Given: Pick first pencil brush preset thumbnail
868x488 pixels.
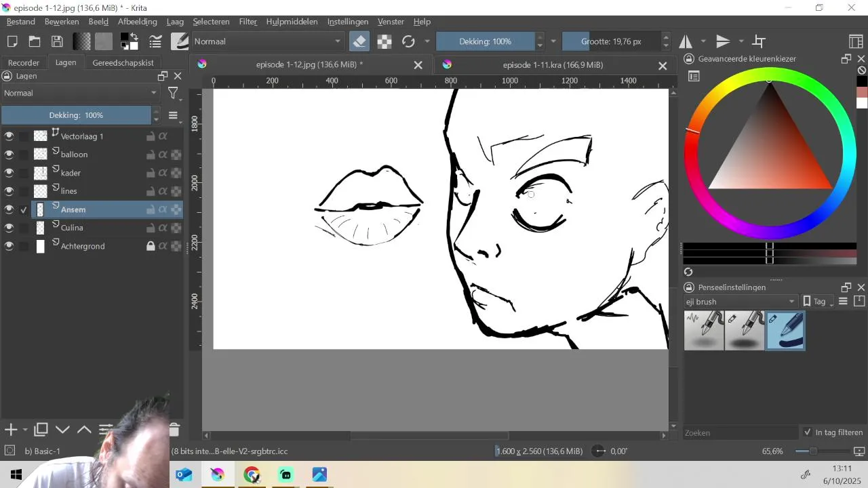Looking at the screenshot, I should [704, 331].
